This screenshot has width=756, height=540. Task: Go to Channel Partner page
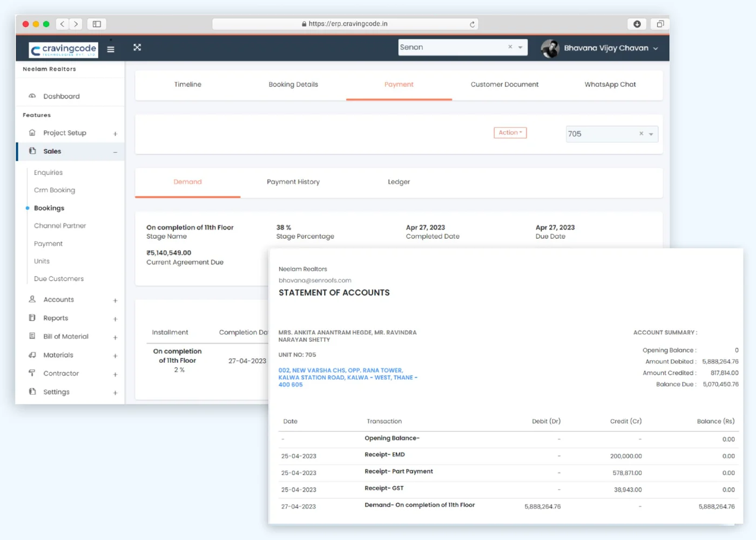(60, 226)
